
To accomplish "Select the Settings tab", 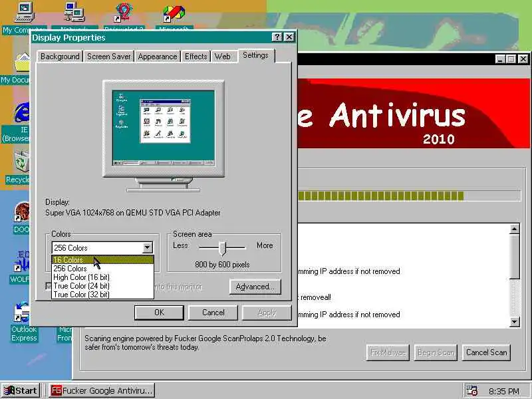I will [x=255, y=55].
